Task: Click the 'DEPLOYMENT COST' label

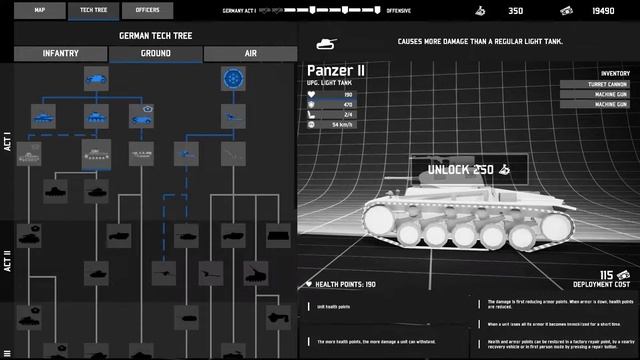Action: tap(601, 284)
